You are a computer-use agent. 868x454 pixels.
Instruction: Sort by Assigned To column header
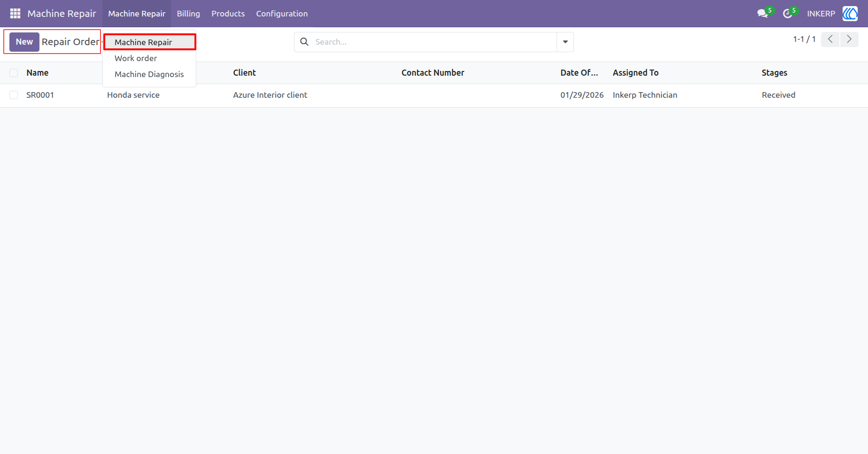[635, 73]
